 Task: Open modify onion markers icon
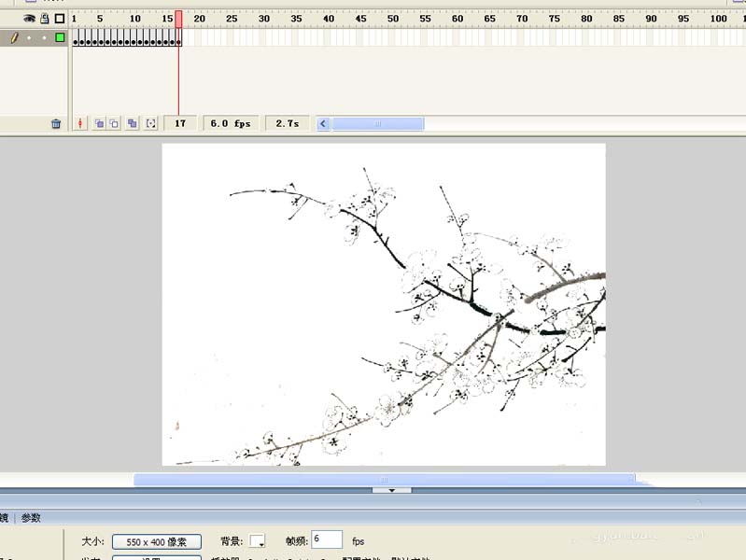(x=151, y=124)
